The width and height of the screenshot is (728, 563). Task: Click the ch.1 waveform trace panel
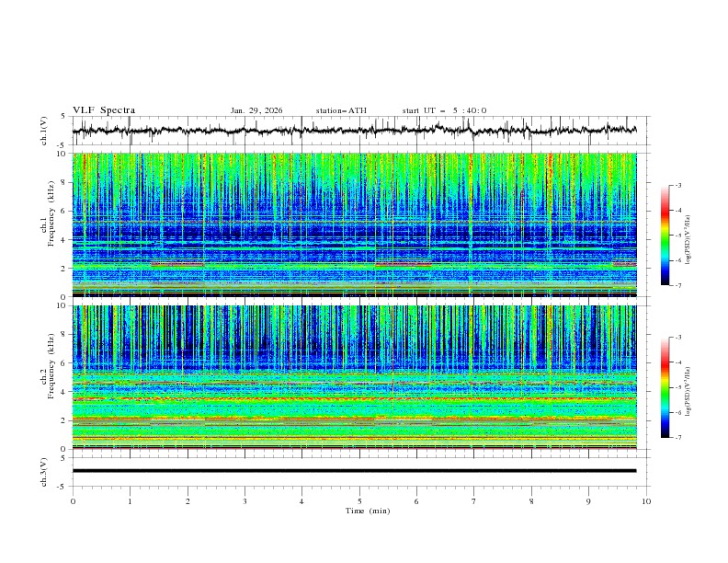pos(360,131)
